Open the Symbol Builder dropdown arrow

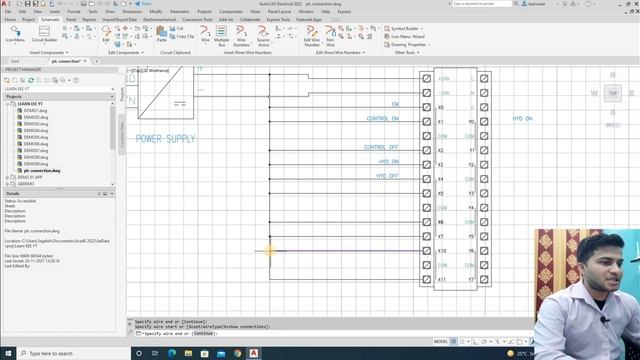click(422, 29)
